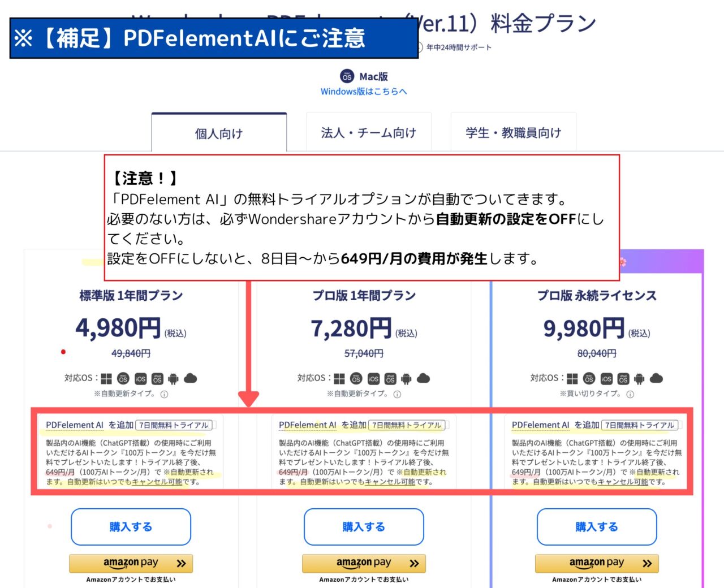The image size is (724, 588).
Task: Click iPadOS icon under プロ版 1年間プラン
Action: 390,379
